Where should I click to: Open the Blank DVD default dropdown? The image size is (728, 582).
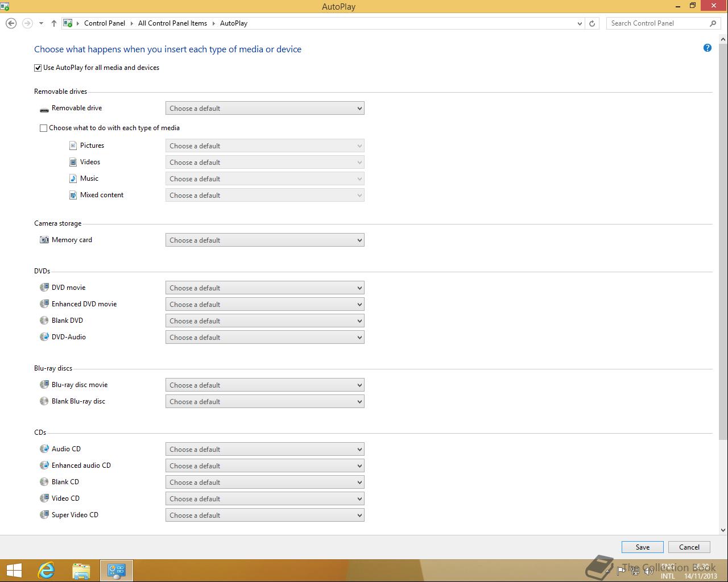click(265, 321)
